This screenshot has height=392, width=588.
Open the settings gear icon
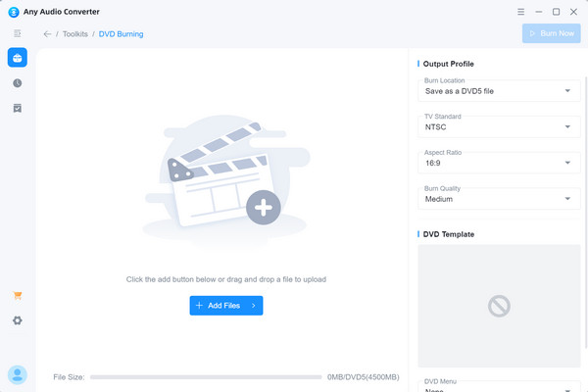pos(18,320)
